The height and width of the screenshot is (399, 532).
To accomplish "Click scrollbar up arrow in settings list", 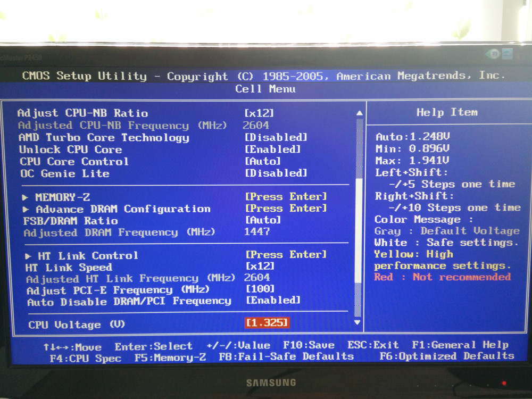I will point(359,113).
